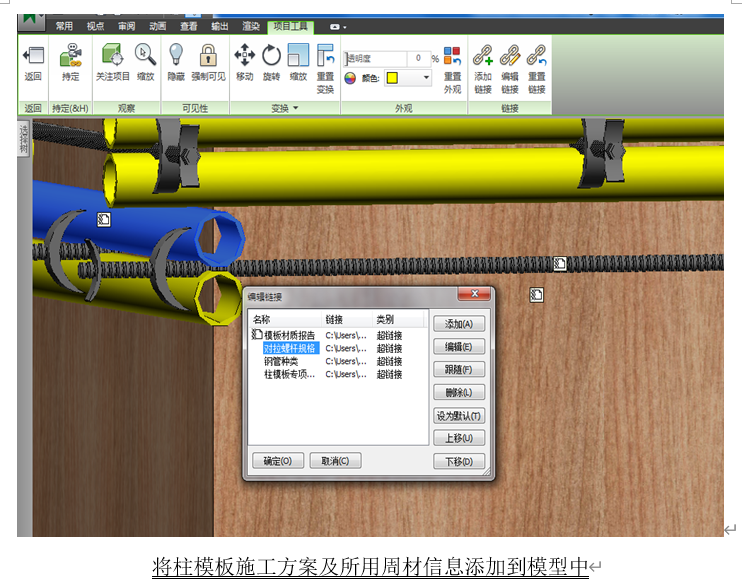The height and width of the screenshot is (579, 742).
Task: Open the 渲染 ribbon tab
Action: (251, 26)
